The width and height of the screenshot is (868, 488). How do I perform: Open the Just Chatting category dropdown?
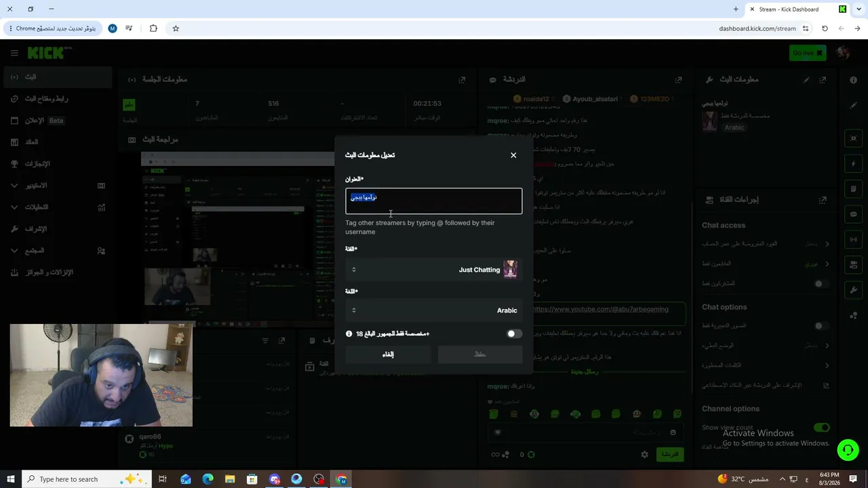434,270
